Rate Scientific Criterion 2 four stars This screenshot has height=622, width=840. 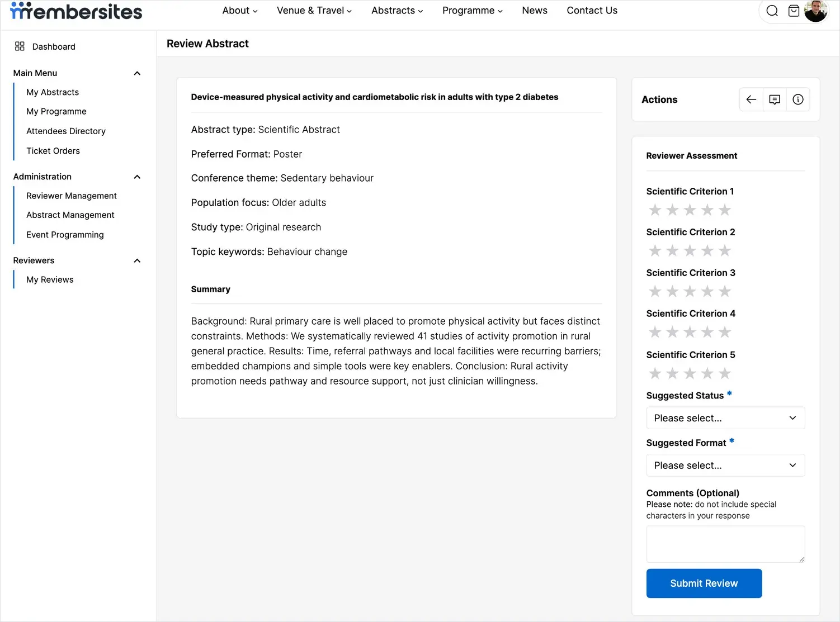tap(707, 251)
